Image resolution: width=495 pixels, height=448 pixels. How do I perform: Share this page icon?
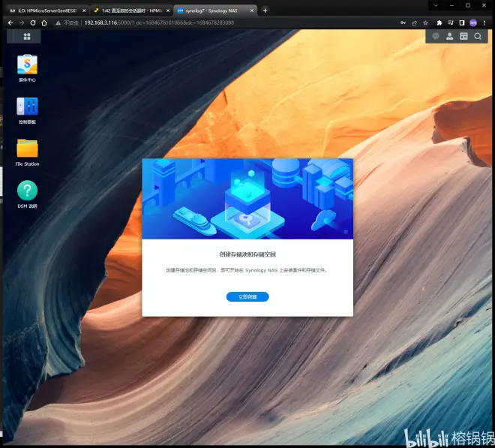[414, 23]
